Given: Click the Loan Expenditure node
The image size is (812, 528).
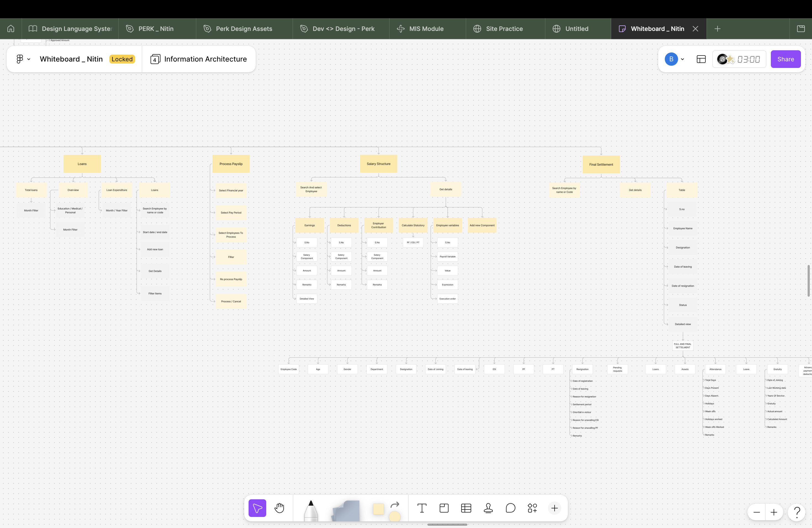Looking at the screenshot, I should pyautogui.click(x=117, y=190).
